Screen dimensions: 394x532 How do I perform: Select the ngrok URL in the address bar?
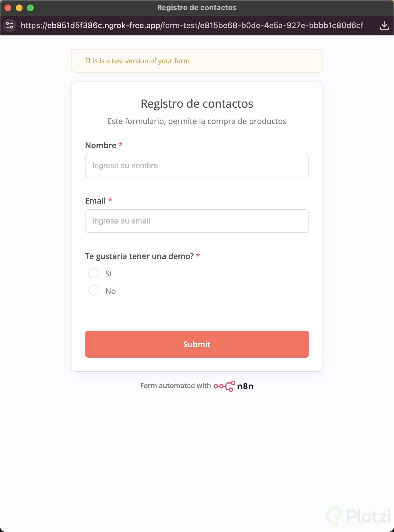[192, 25]
